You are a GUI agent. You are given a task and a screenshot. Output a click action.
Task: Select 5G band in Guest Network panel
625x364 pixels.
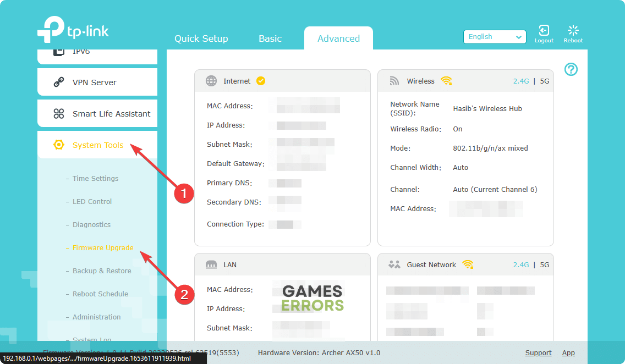pyautogui.click(x=545, y=265)
